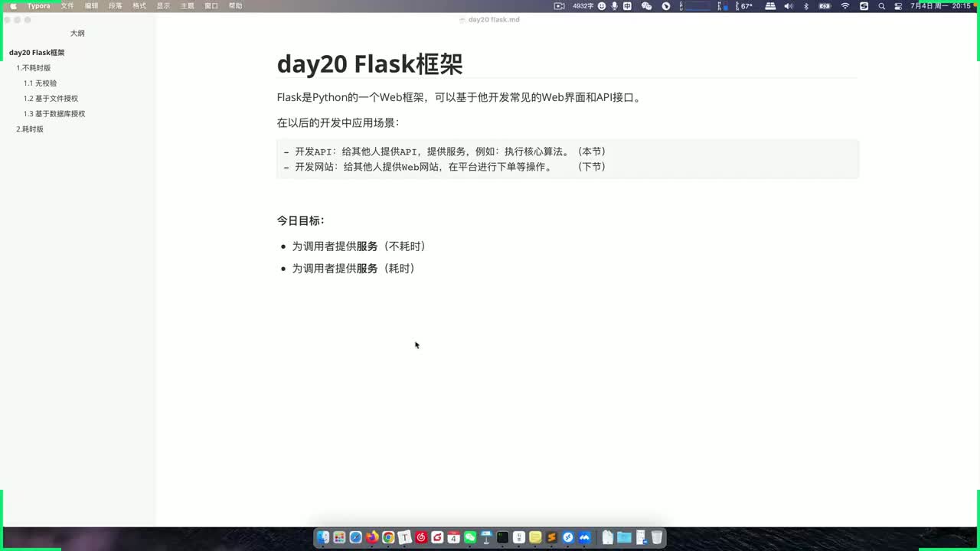980x551 pixels.
Task: Click the paragraph starting Flask是Python的一个Web框架
Action: click(x=459, y=97)
